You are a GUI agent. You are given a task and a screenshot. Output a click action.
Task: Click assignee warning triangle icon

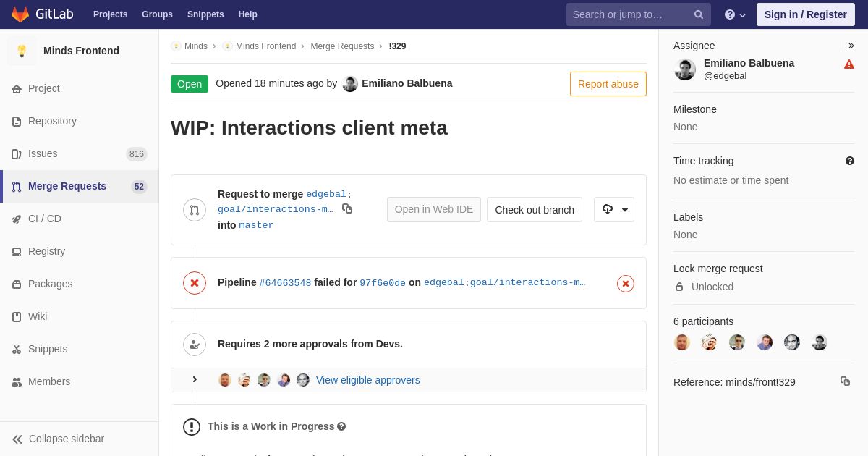pos(849,64)
